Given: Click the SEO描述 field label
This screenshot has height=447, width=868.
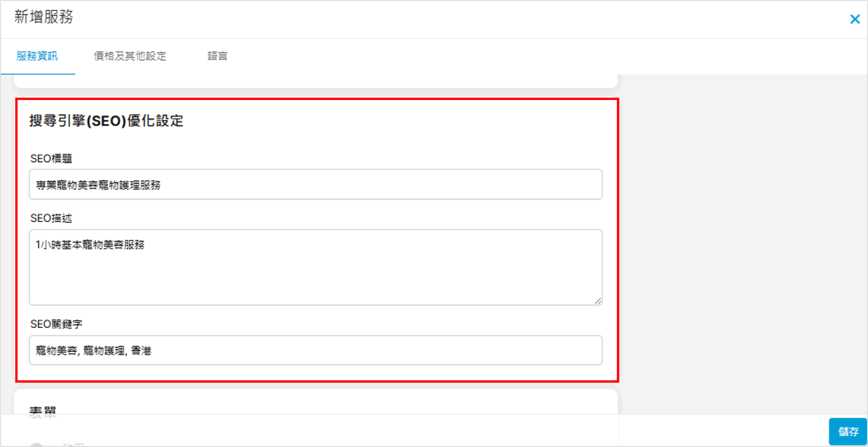Looking at the screenshot, I should 51,218.
